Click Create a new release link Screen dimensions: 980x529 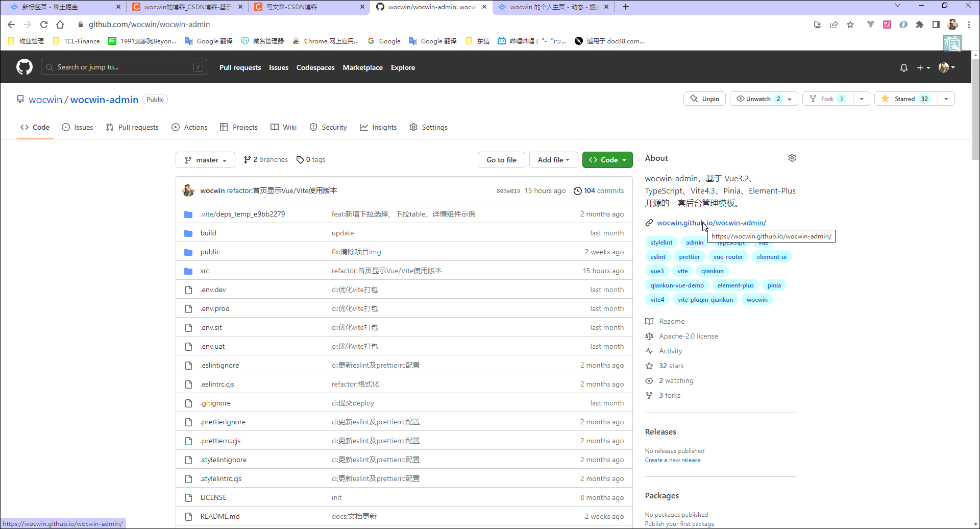[x=673, y=460]
